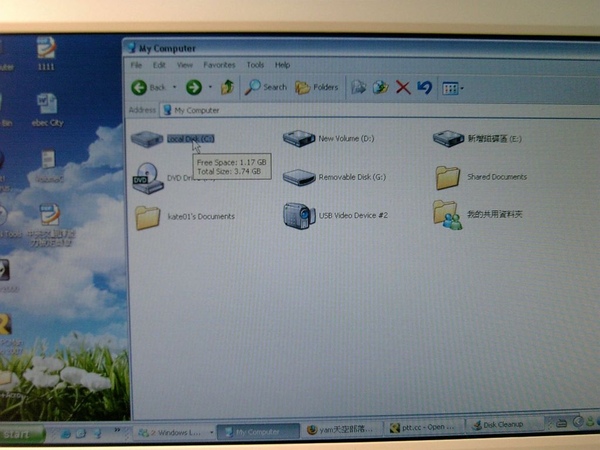Open the Help menu
The height and width of the screenshot is (450, 600).
282,65
